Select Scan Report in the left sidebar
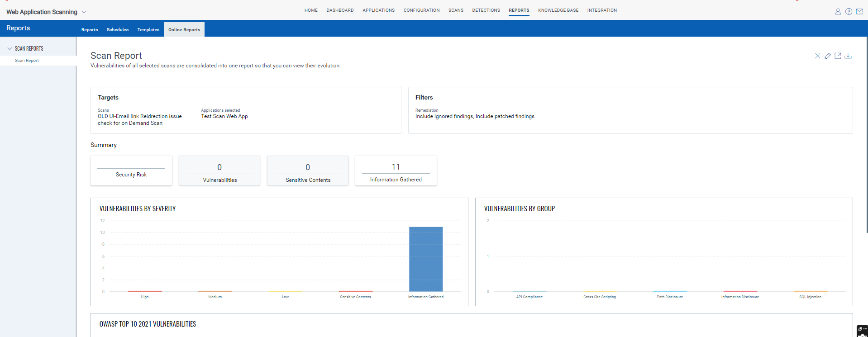The width and height of the screenshot is (868, 337). [27, 61]
